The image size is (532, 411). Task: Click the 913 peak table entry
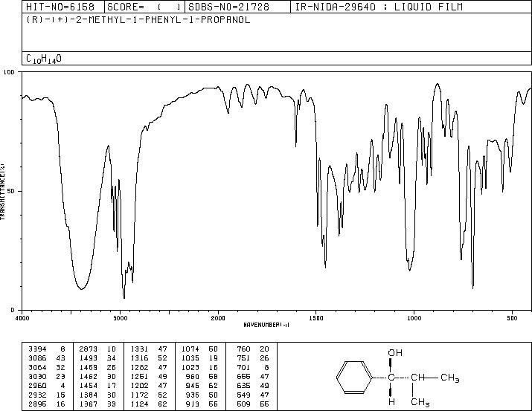tap(202, 404)
